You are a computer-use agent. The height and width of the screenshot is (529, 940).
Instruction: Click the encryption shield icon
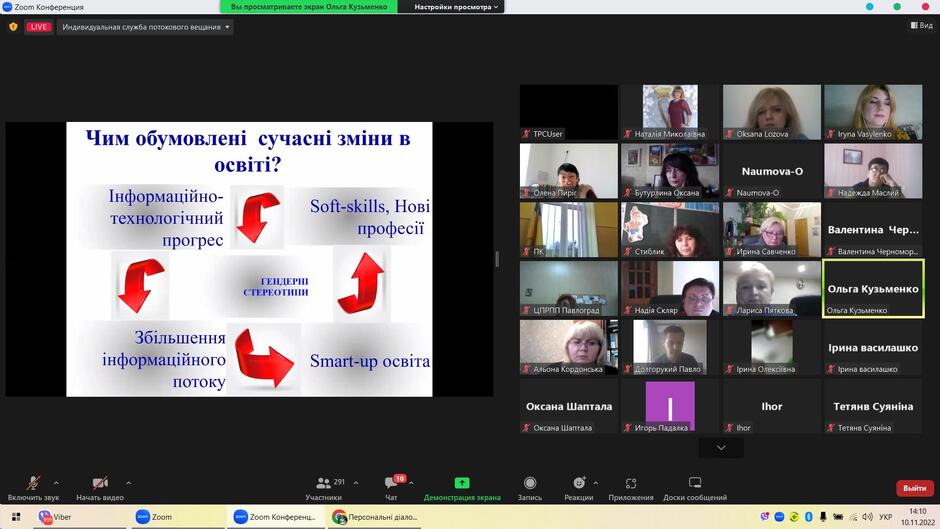[13, 27]
